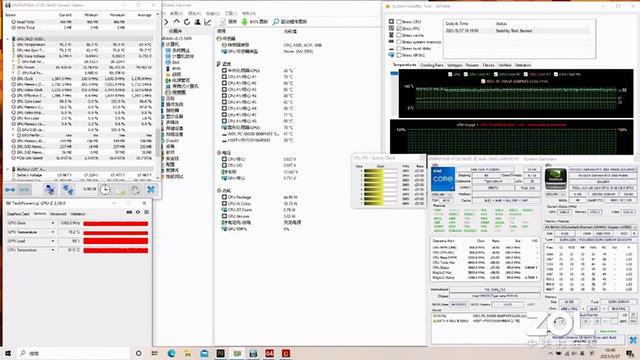Switch to the Advanced tab in GPU-Z
640x360 pixels.
(58, 213)
